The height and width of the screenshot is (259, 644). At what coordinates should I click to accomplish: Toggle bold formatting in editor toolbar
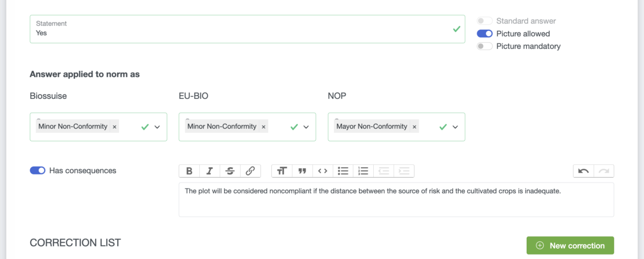189,171
